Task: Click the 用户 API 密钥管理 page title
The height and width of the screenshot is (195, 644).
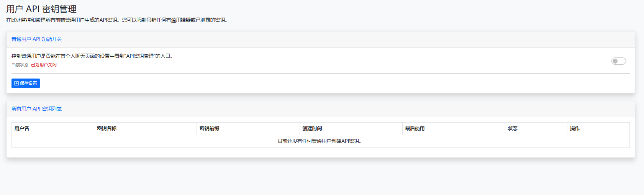Action: pos(41,9)
